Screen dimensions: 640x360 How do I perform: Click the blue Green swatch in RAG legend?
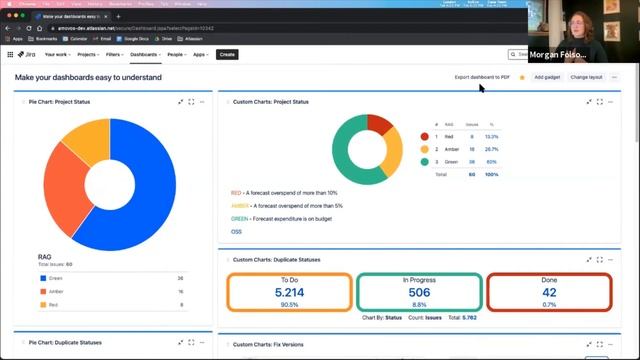pyautogui.click(x=43, y=278)
